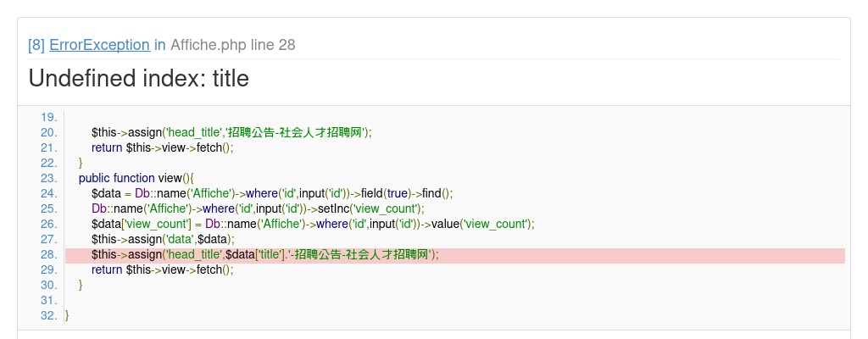
Task: Click the $data['view_count'] assignment line
Action: (x=313, y=224)
